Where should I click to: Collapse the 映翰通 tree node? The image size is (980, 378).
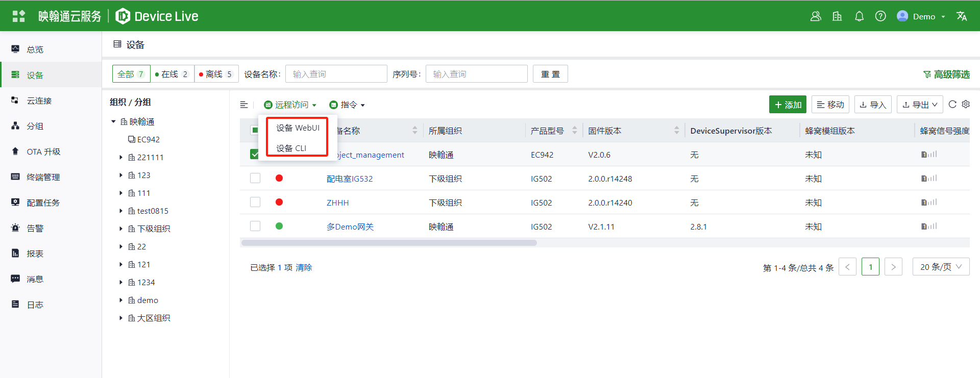[113, 121]
